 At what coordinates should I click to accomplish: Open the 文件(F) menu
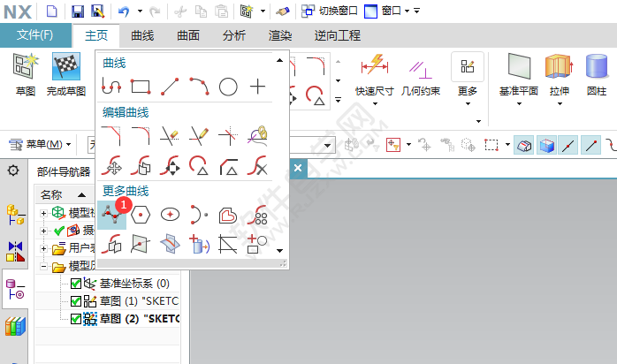point(35,35)
